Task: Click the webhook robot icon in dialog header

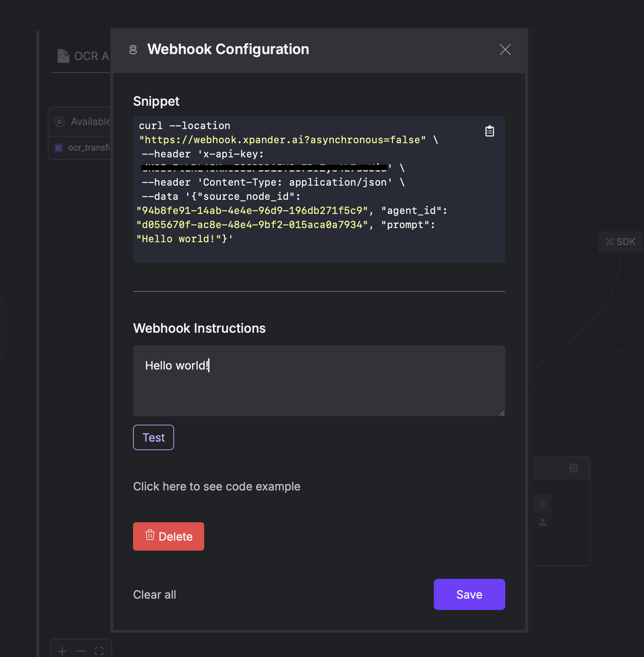Action: (133, 50)
